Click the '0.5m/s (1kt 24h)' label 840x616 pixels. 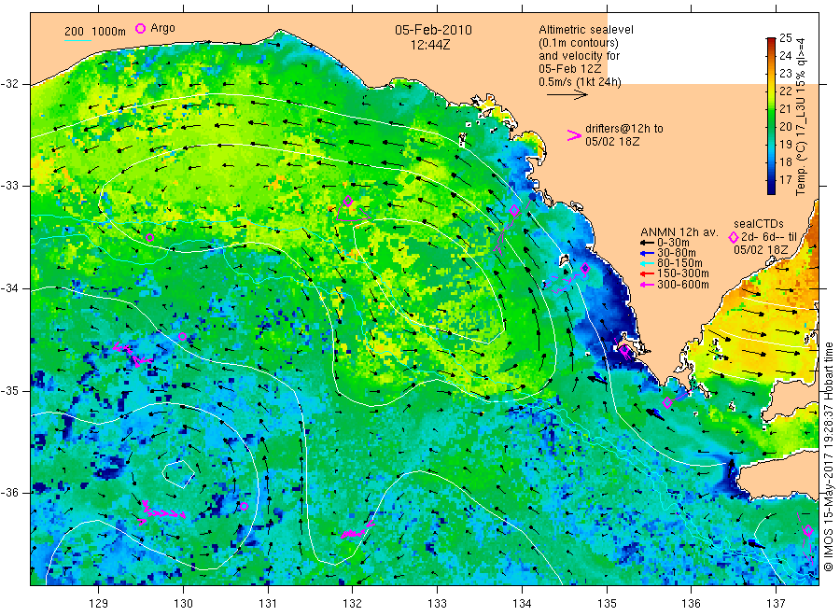click(x=580, y=82)
